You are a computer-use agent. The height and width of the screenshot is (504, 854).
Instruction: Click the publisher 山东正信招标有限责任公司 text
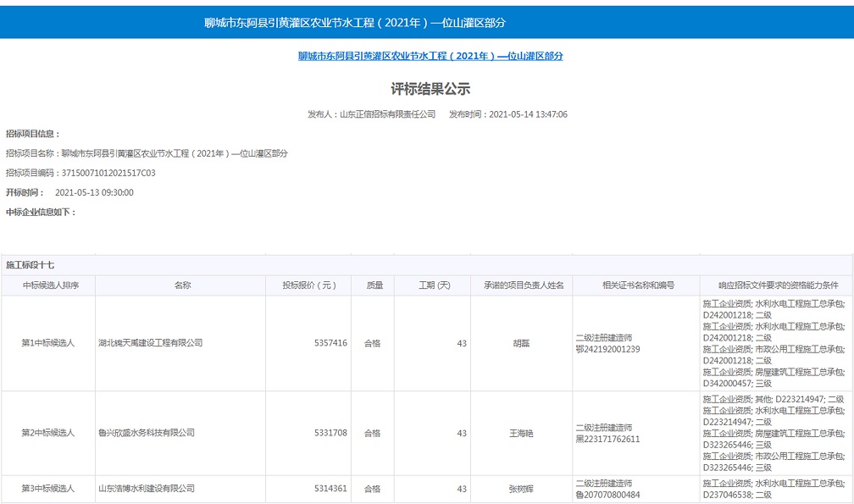387,114
